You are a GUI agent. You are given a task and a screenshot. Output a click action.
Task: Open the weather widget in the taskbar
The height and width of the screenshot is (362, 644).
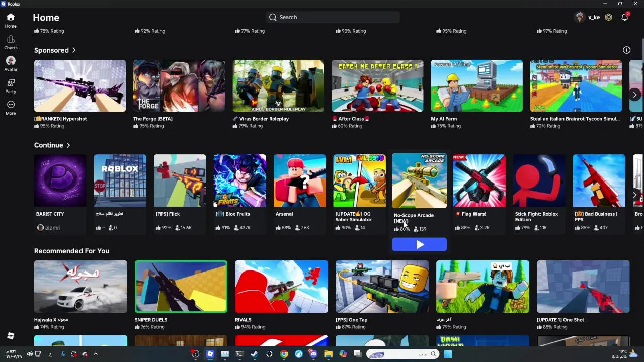point(625,354)
